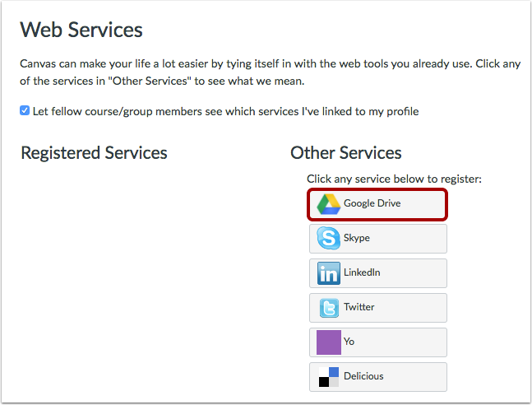Click the "Let fellow course/group members" label text
Viewport: 532px width, 405px height.
[225, 111]
